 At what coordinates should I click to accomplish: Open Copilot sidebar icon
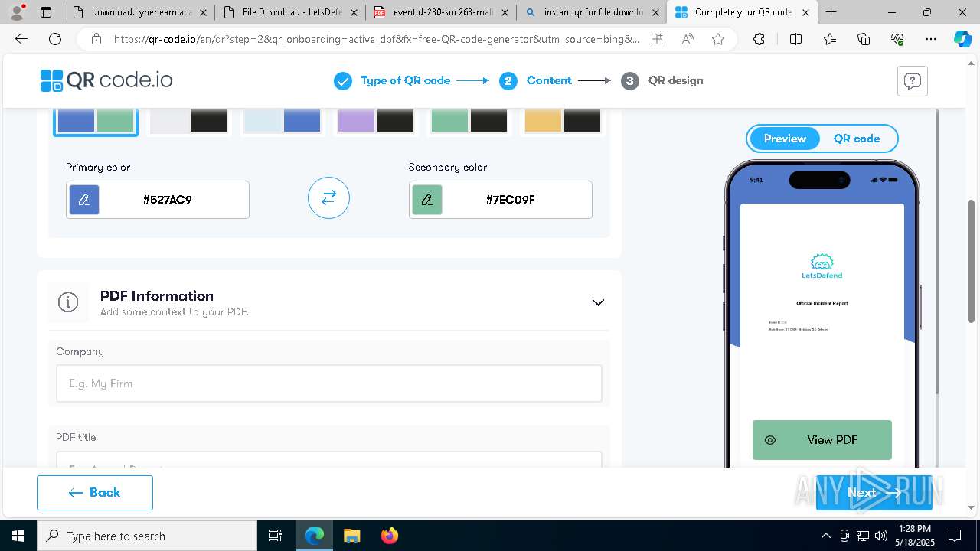click(x=963, y=39)
